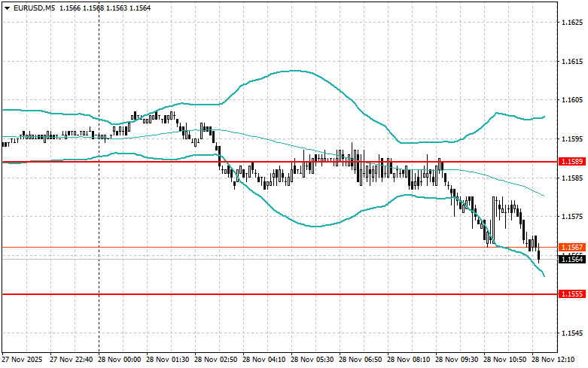Select the red horizontal line at 1.1555
588x368 pixels.
279,294
